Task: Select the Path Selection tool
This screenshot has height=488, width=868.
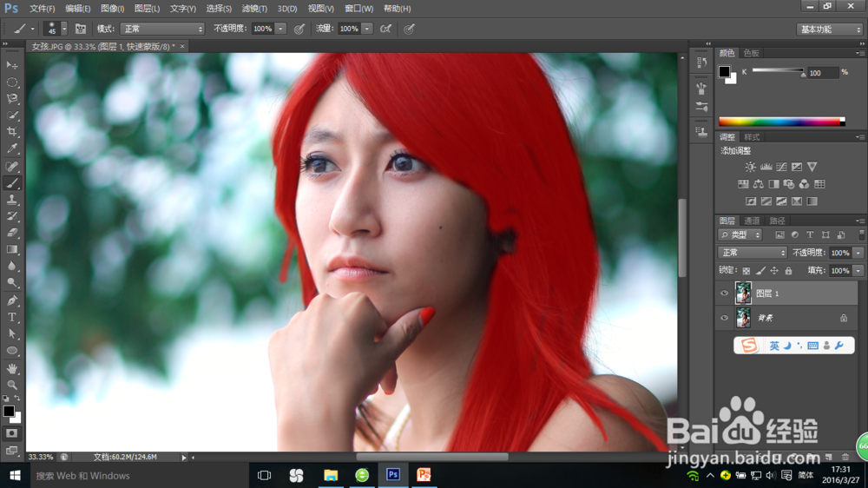Action: tap(12, 334)
